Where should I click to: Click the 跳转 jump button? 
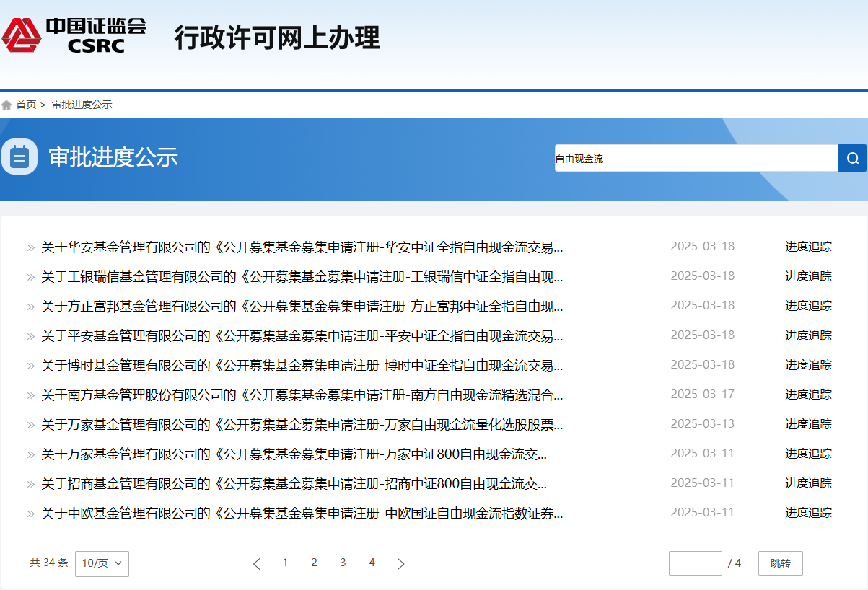(x=780, y=563)
